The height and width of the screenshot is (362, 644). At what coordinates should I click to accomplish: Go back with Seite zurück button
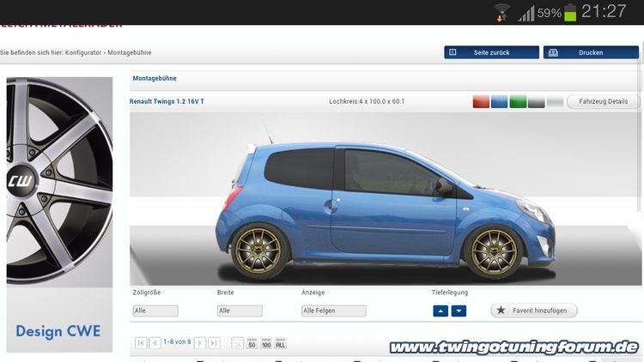click(491, 52)
